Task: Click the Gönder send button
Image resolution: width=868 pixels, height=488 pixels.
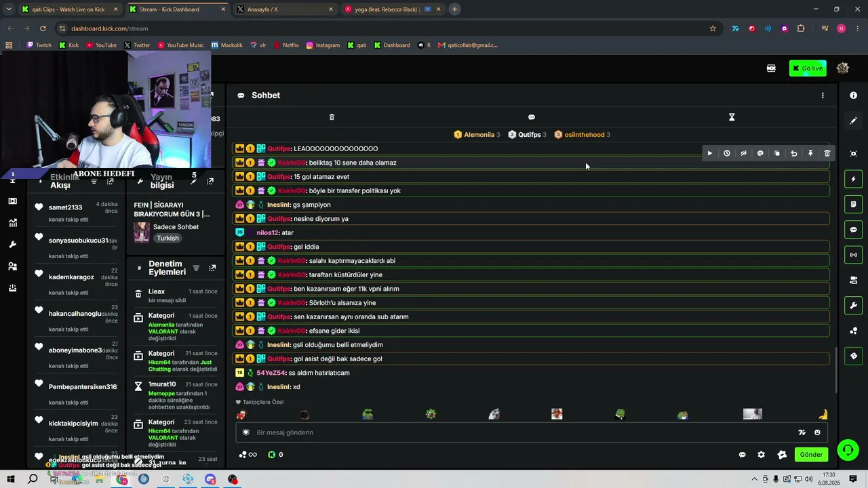Action: (x=811, y=455)
